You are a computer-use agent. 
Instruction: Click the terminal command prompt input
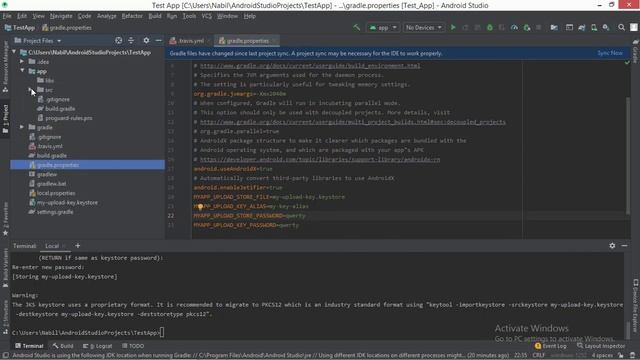(x=162, y=333)
